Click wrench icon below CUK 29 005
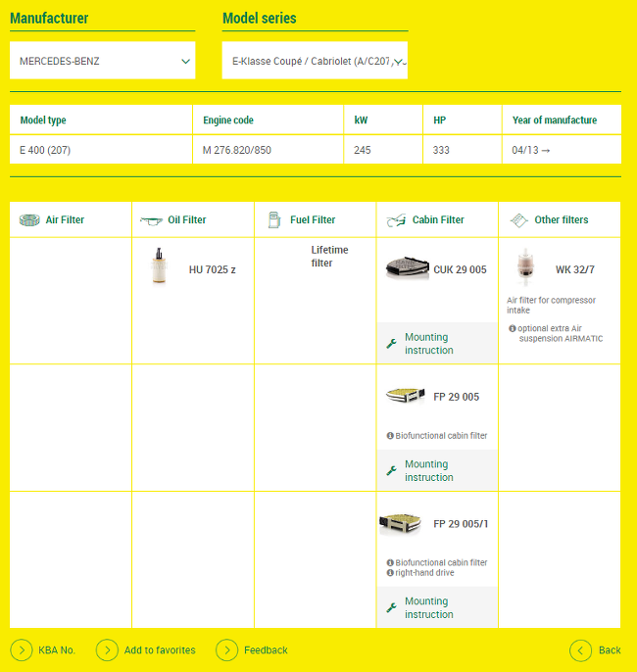This screenshot has width=637, height=672. point(391,343)
